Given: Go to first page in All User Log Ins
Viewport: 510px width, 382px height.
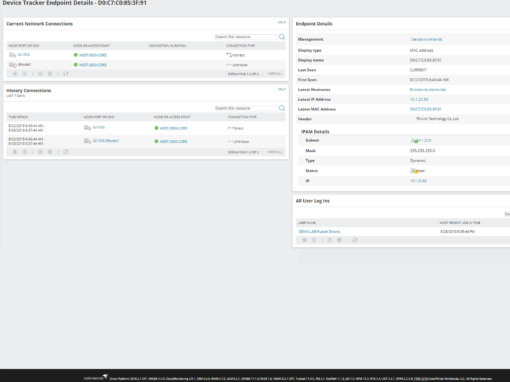Looking at the screenshot, I should (304, 240).
